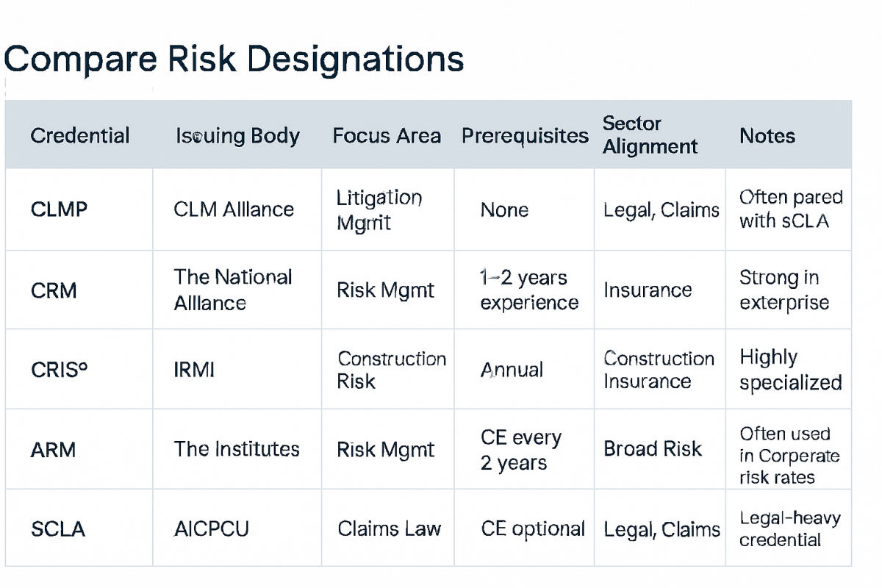Image resolution: width=882 pixels, height=588 pixels.
Task: Select The National Alliance cell
Action: [x=232, y=290]
